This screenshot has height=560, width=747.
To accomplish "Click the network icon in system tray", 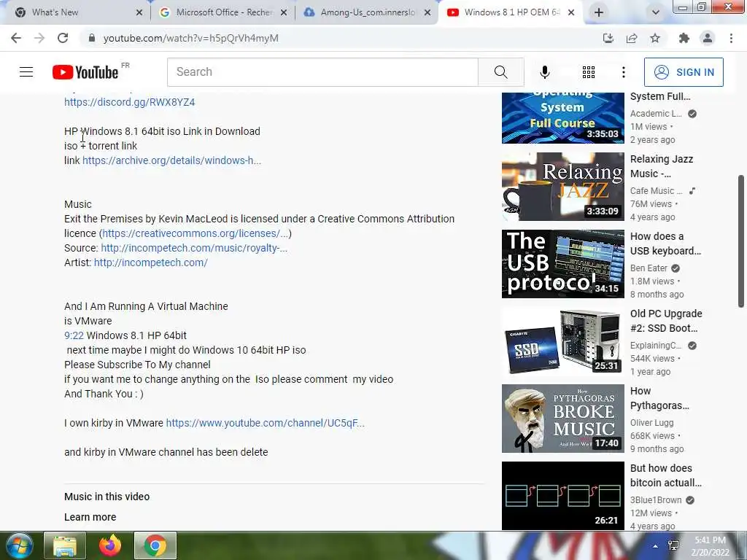I will (673, 545).
